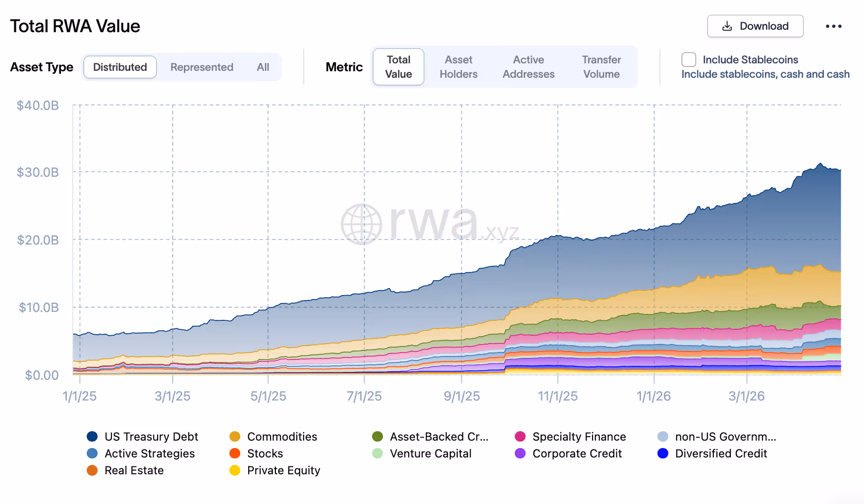View the Transfer Volume metric
The height and width of the screenshot is (504, 864).
tap(601, 67)
